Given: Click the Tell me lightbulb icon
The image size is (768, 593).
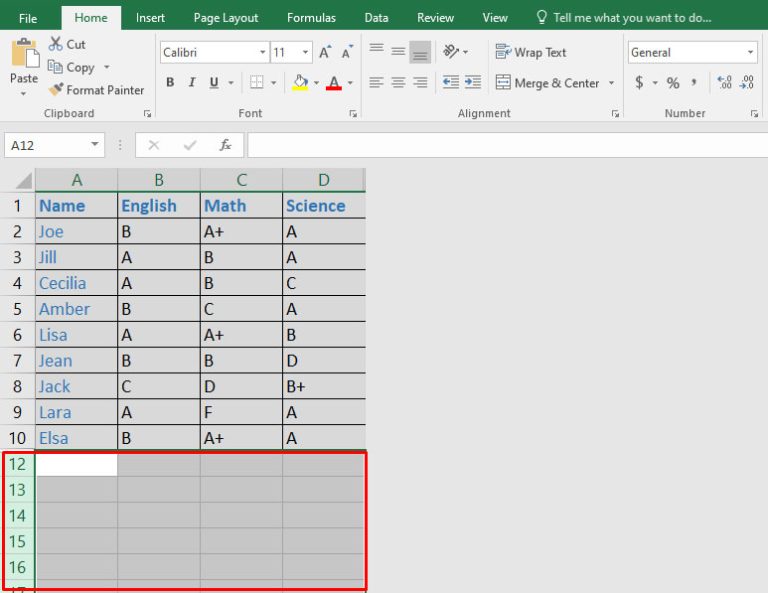Looking at the screenshot, I should pos(541,18).
